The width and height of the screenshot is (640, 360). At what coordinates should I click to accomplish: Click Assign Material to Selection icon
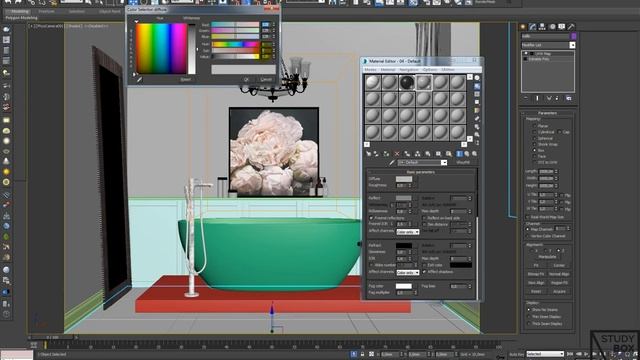[x=386, y=154]
